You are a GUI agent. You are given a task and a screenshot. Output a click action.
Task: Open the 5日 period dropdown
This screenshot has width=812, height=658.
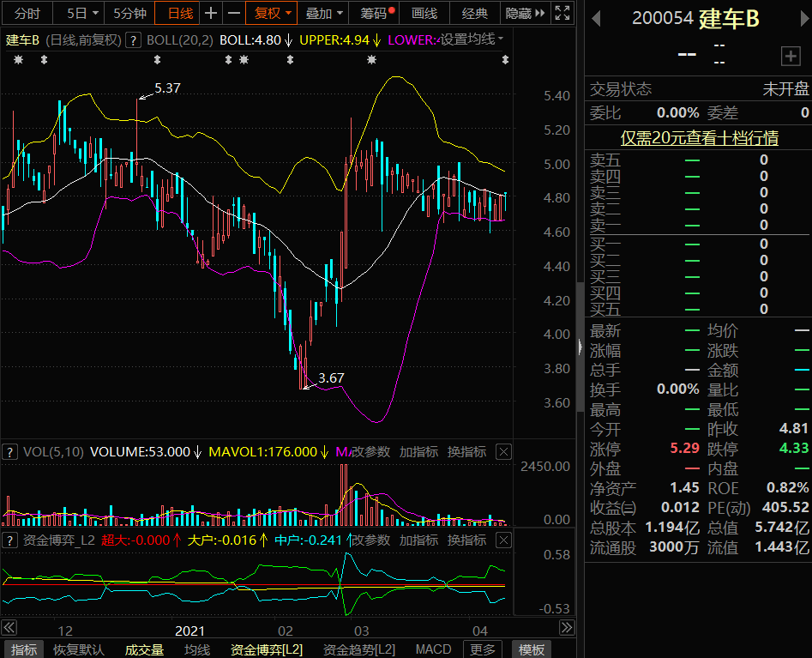coord(83,13)
